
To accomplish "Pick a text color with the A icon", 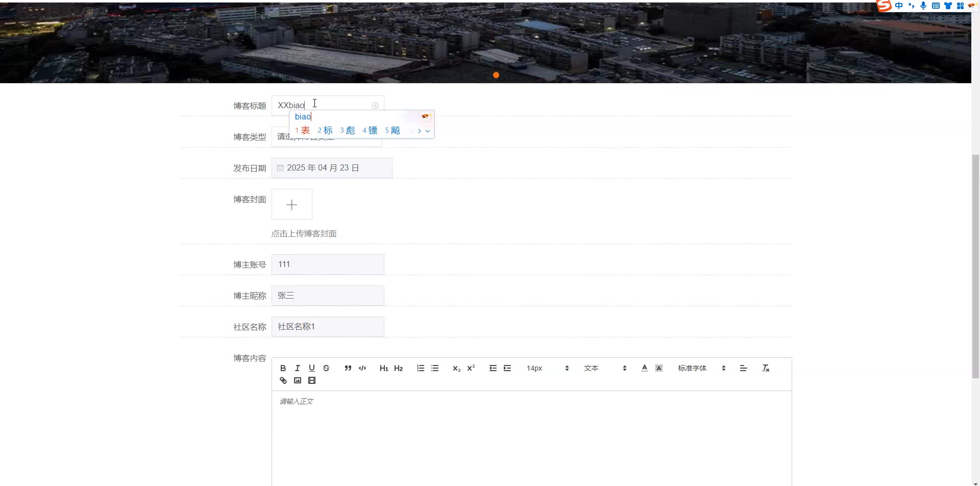I will point(644,368).
